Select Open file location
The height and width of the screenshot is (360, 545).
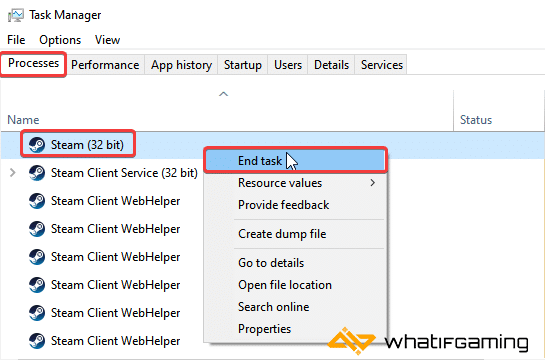[285, 285]
